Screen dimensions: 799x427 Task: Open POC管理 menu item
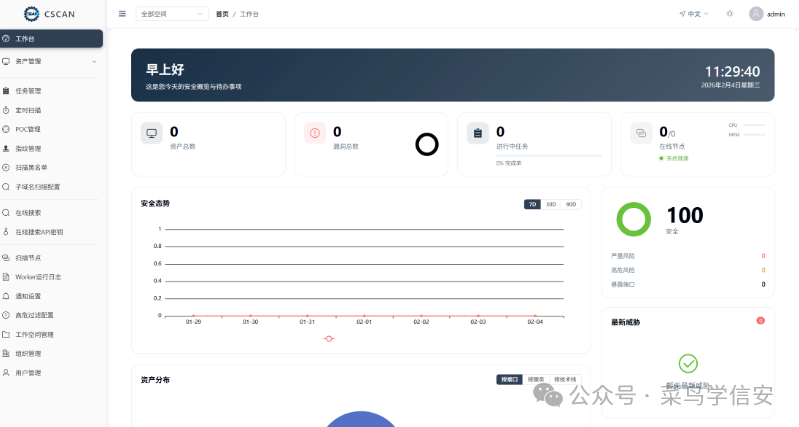coord(51,129)
